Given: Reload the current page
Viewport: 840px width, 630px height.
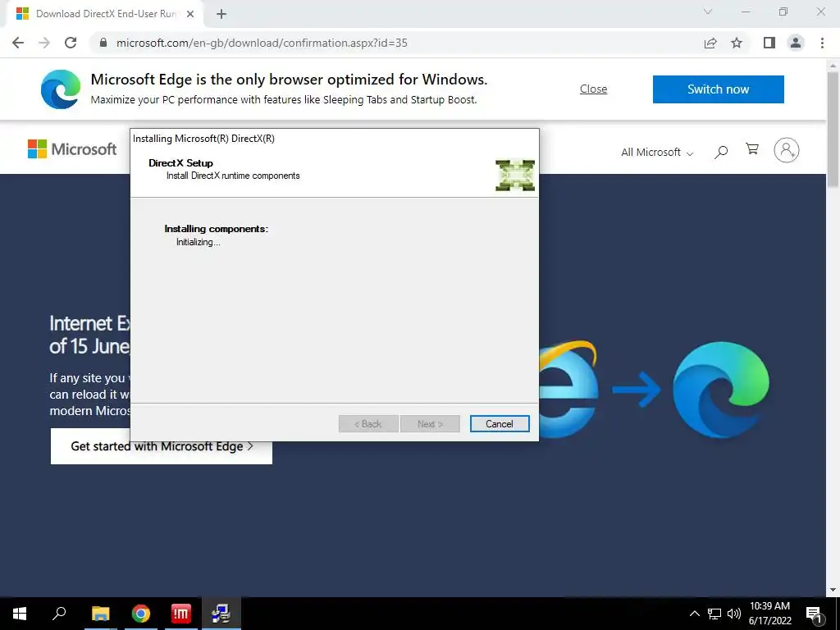Looking at the screenshot, I should tap(71, 43).
